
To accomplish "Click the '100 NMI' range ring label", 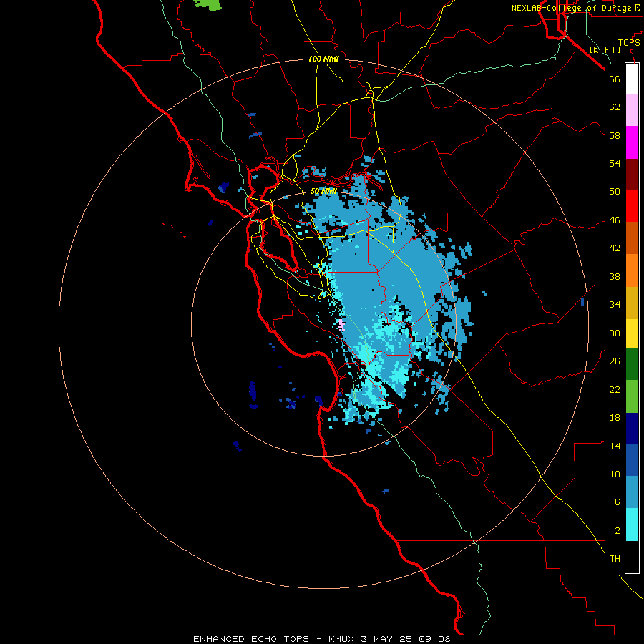I will click(323, 59).
